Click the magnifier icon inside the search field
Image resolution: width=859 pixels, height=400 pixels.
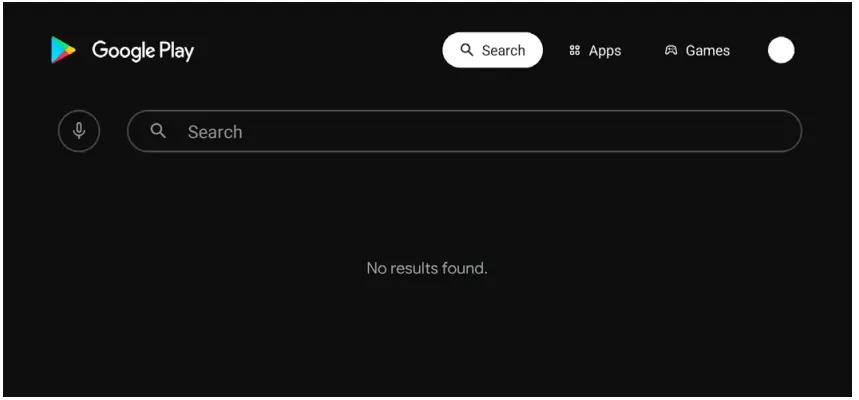coord(158,131)
